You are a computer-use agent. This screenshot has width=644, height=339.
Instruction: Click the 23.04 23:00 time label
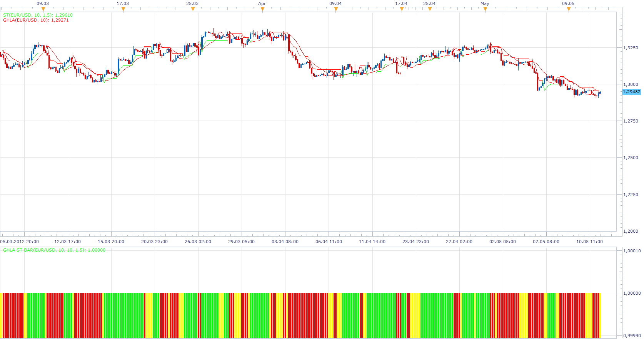[416, 242]
